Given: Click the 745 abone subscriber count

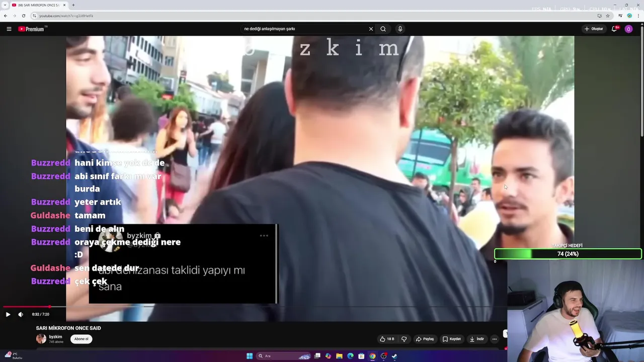Looking at the screenshot, I should (x=56, y=342).
